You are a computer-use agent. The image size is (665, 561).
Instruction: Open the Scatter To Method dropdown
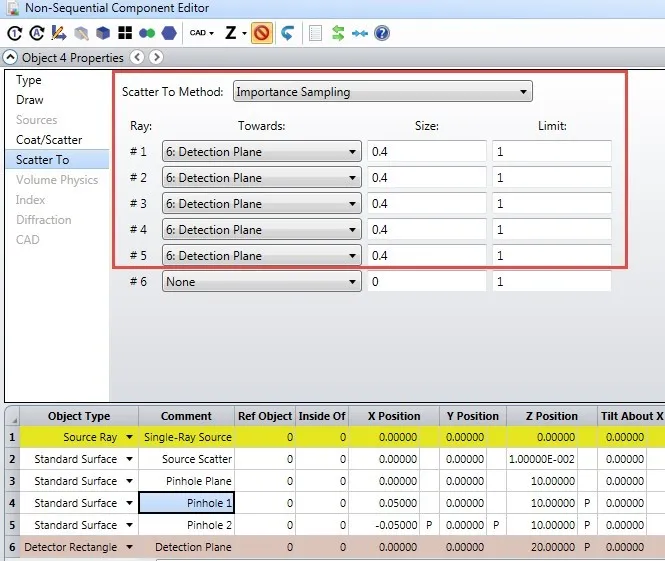(x=382, y=92)
